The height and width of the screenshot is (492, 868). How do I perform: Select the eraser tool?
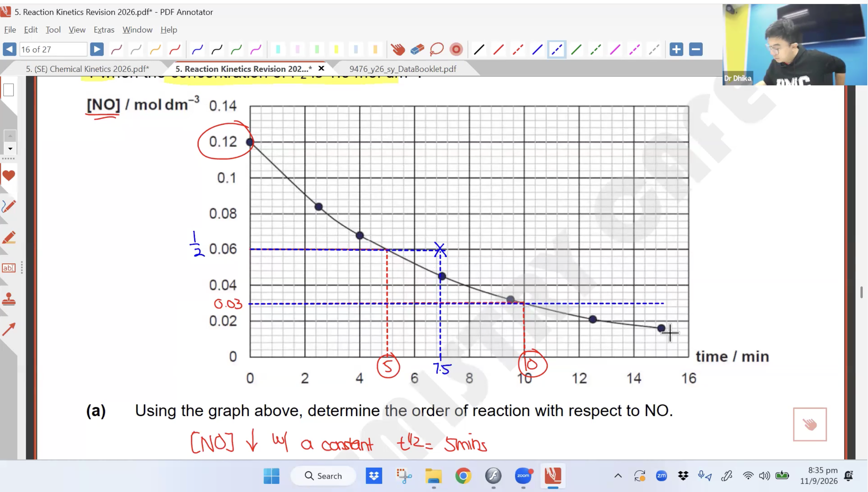point(417,49)
